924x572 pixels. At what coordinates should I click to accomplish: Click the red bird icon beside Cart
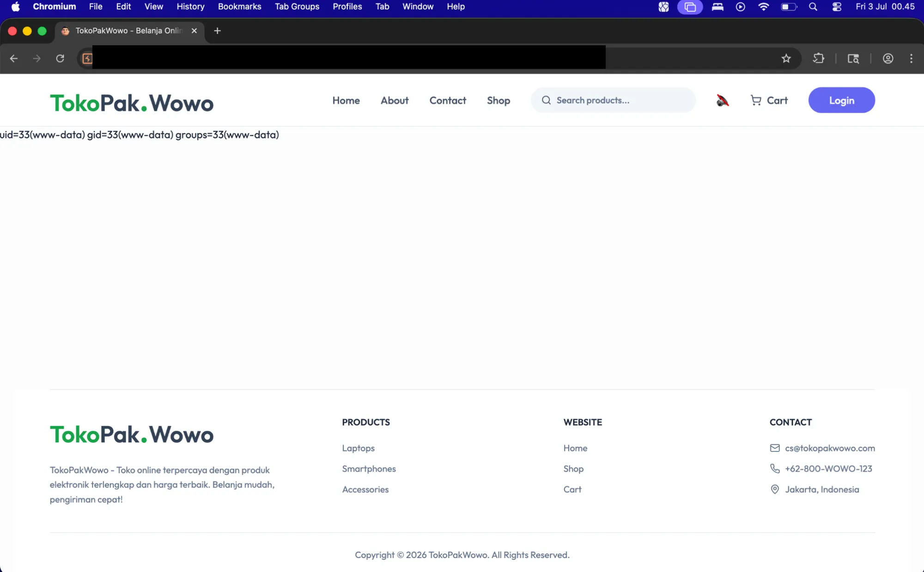723,100
